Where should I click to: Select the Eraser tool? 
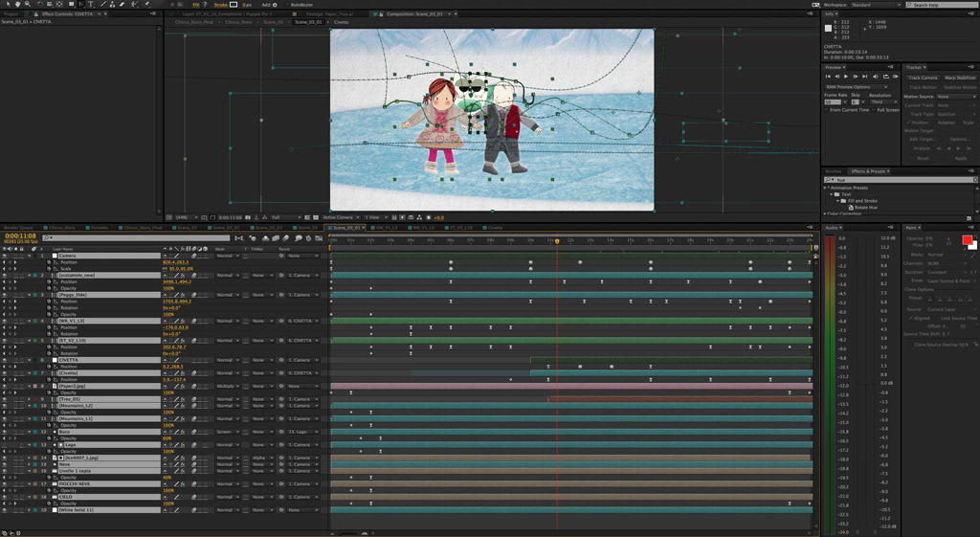click(x=122, y=4)
